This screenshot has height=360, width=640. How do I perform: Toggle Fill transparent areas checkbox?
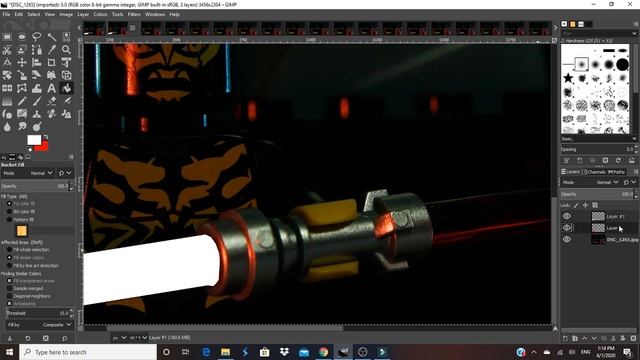(9, 281)
